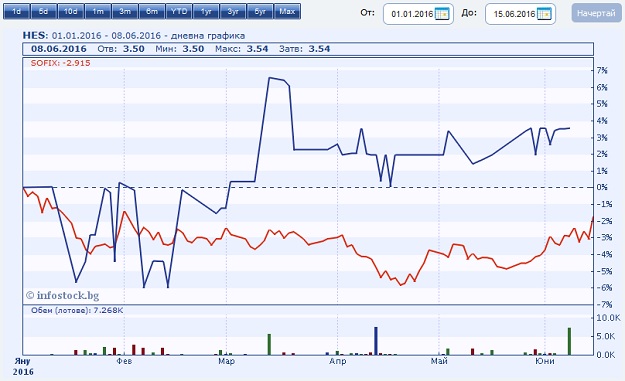Set chart range to 6m

[152, 12]
